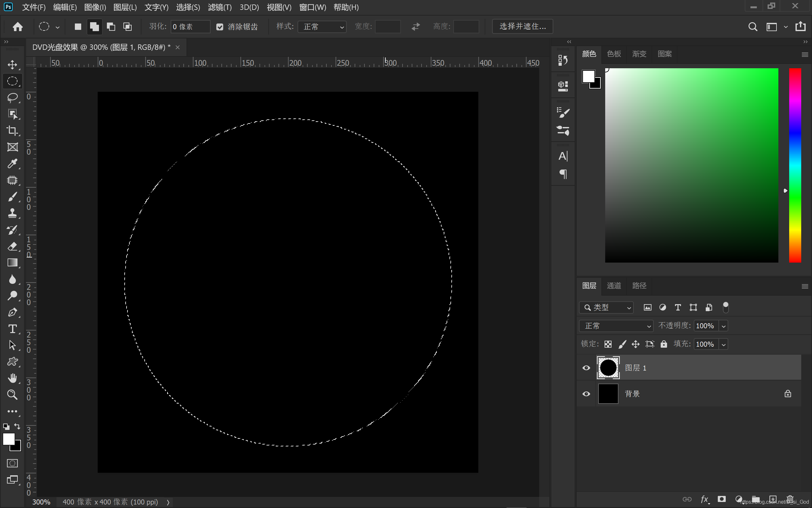Viewport: 812px width, 508px height.
Task: Open the marquee tool preset dropdown
Action: point(58,27)
